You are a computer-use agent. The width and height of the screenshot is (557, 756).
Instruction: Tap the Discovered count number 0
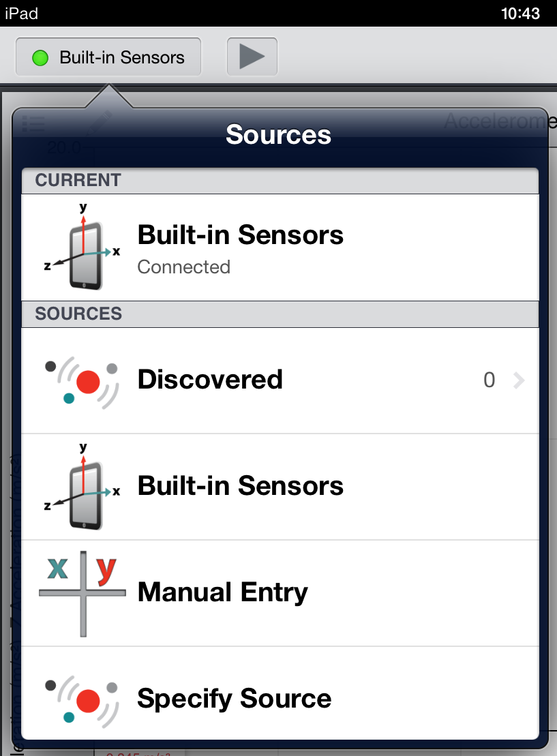489,380
